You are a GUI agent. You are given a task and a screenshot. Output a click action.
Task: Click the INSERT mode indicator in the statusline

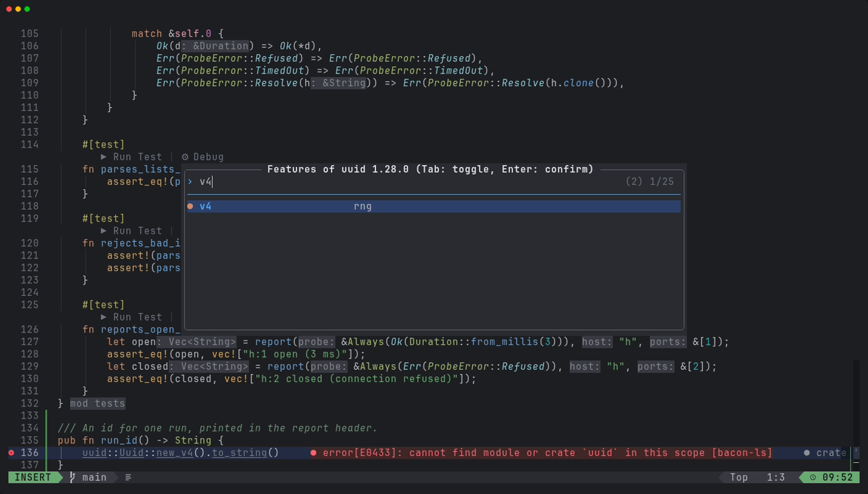click(x=33, y=477)
